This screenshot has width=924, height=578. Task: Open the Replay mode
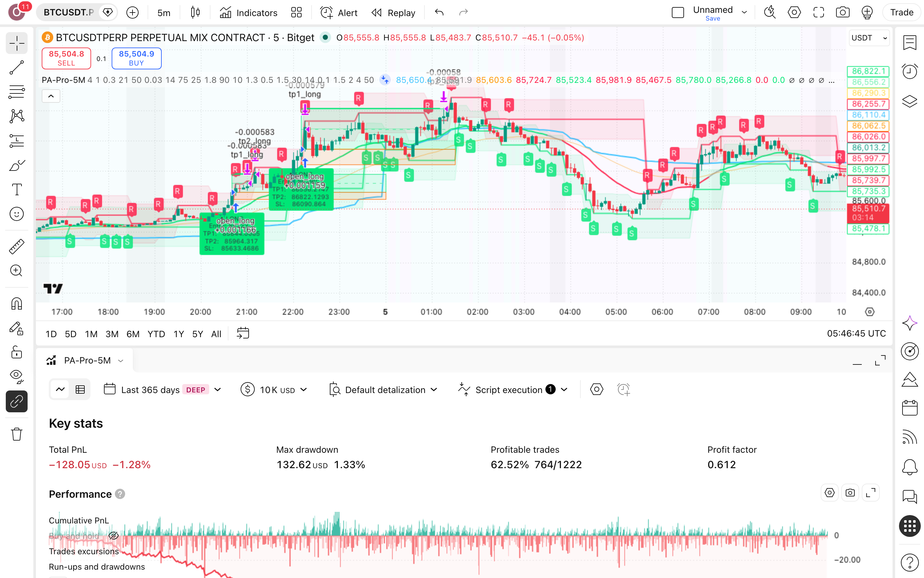pyautogui.click(x=393, y=13)
